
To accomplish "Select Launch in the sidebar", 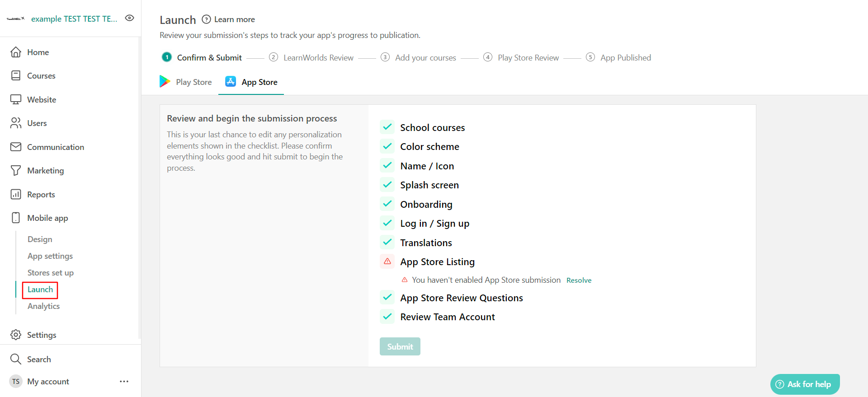I will 40,289.
